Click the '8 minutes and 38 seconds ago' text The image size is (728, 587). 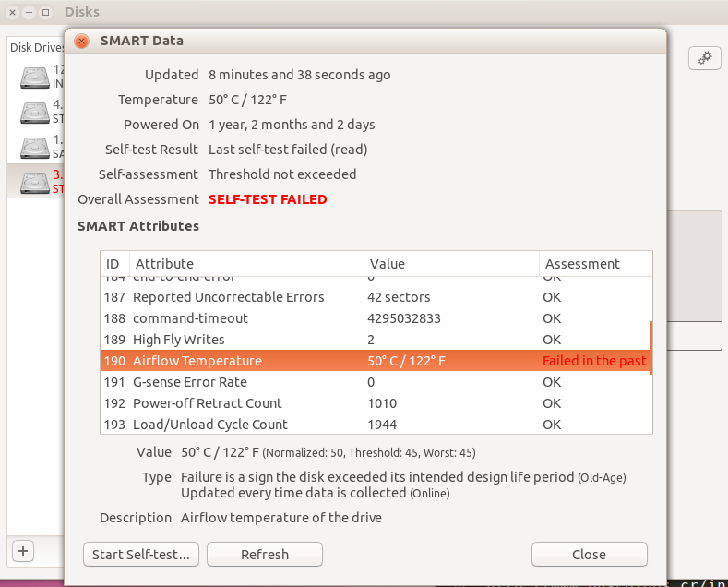pos(300,75)
